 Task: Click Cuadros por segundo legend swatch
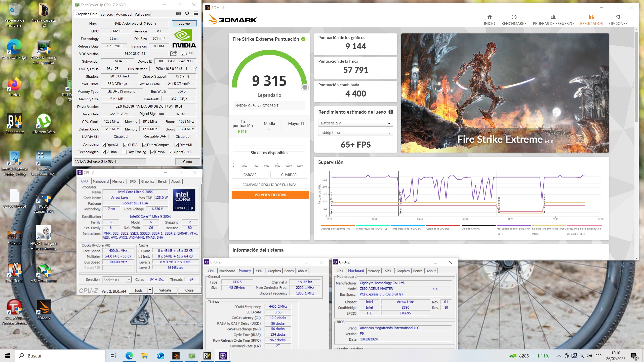click(338, 225)
